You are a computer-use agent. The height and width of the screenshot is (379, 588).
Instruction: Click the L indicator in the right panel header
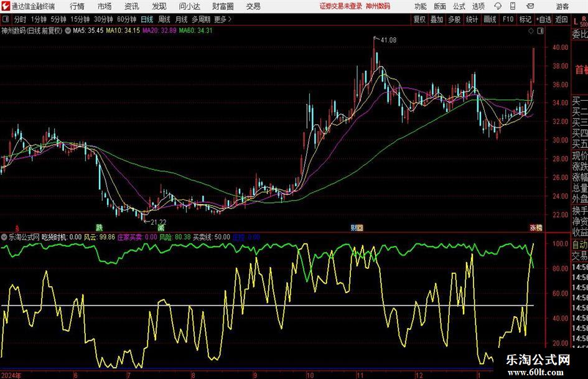click(x=576, y=22)
